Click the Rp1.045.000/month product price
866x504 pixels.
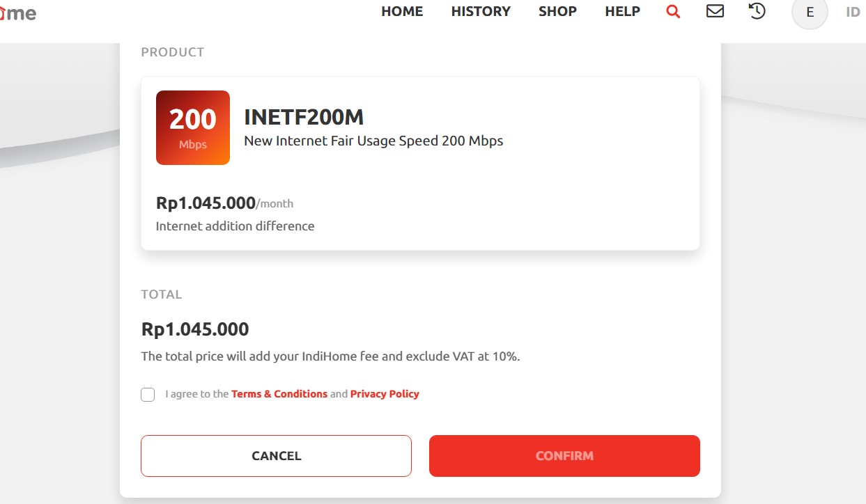point(224,203)
